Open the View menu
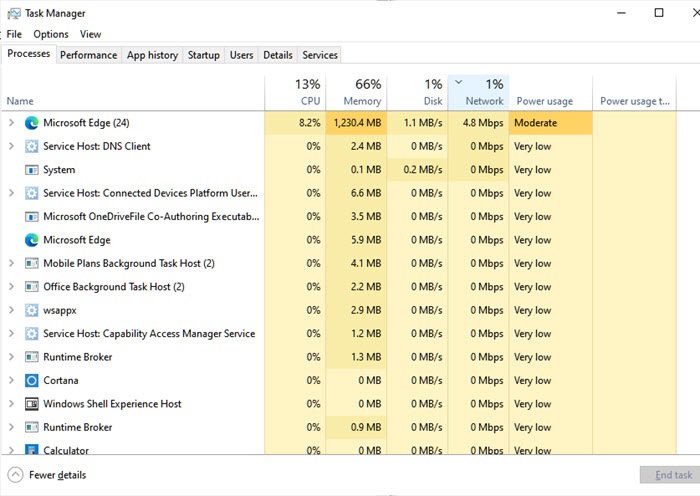The image size is (700, 496). click(x=91, y=34)
